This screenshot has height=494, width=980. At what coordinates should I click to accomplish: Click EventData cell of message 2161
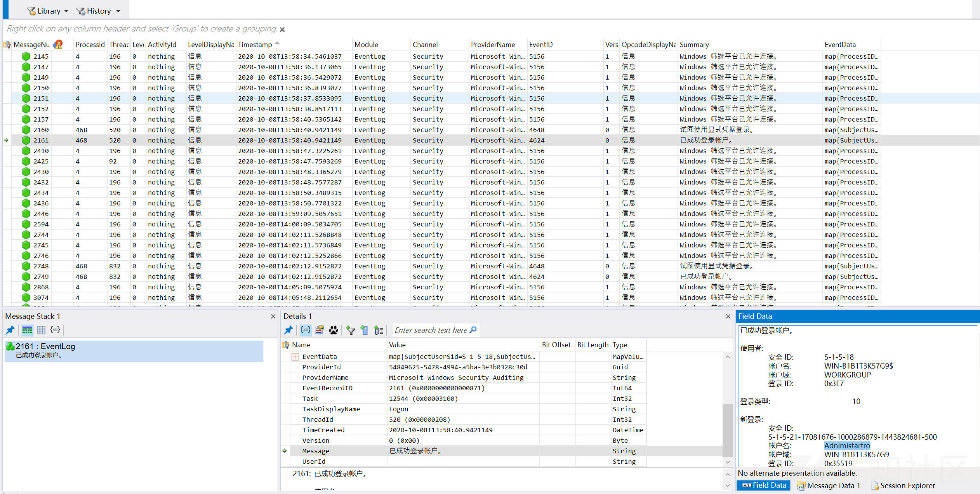point(851,140)
